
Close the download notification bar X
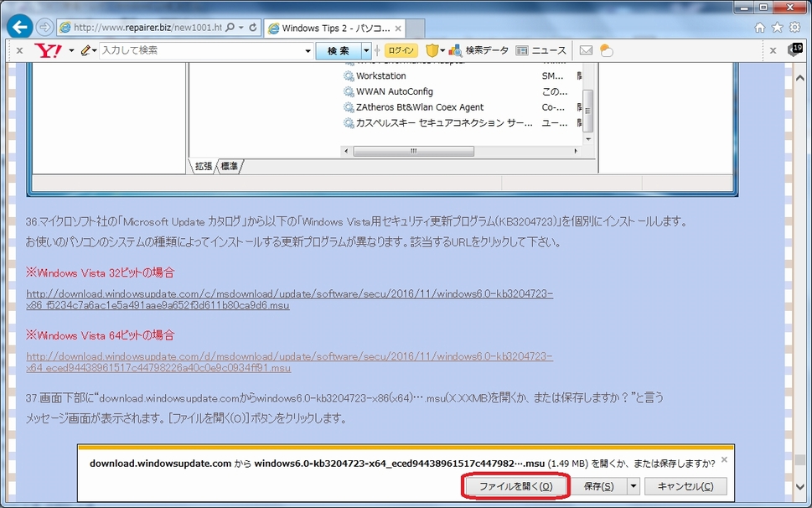(724, 460)
